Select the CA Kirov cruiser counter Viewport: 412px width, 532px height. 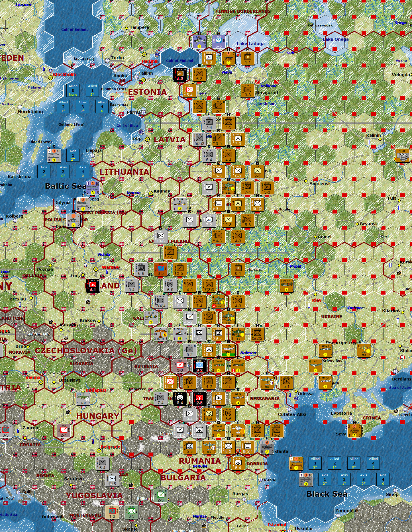pos(228,58)
